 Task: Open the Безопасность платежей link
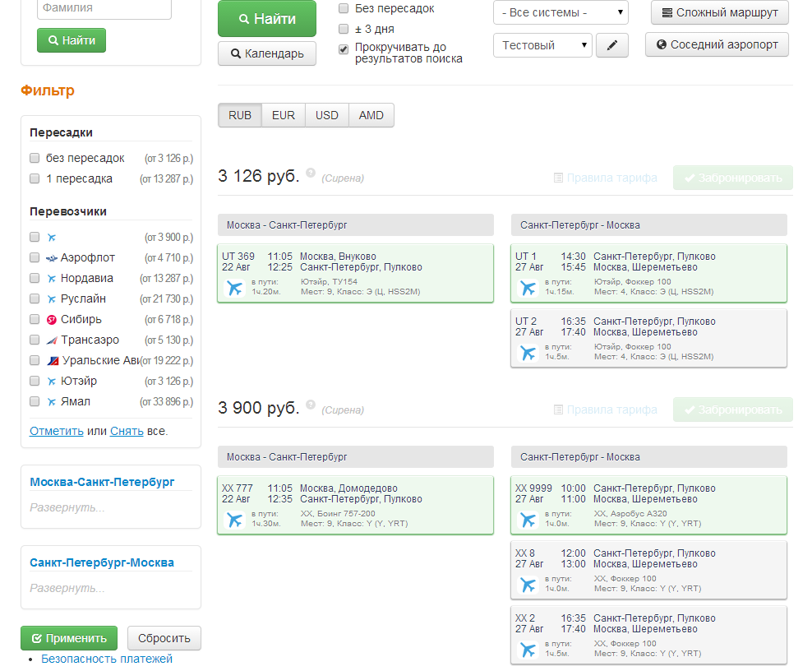coord(107,659)
